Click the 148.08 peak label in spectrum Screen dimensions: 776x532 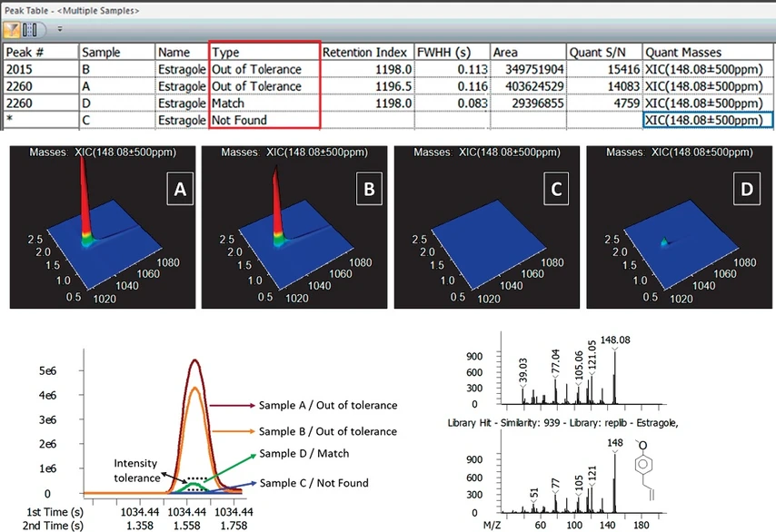[x=616, y=339]
